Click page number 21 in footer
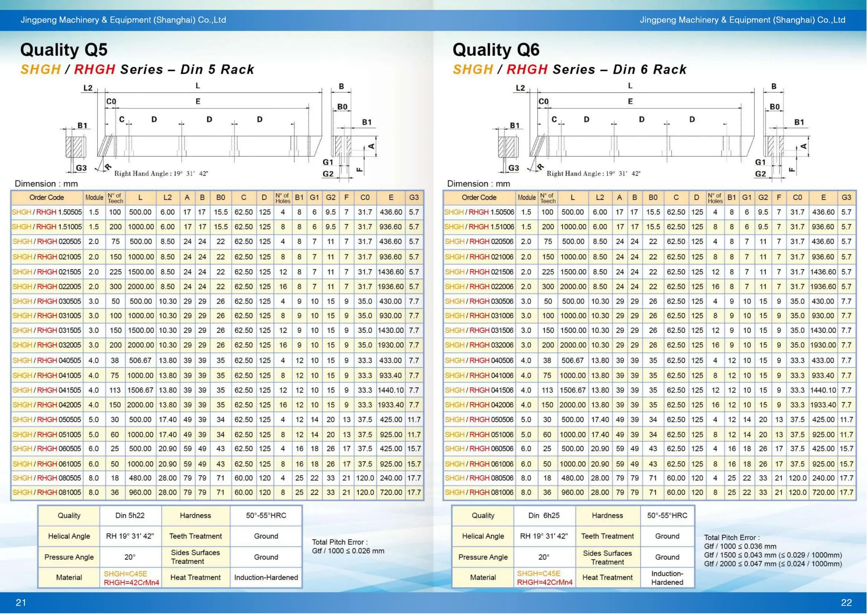 21,602
